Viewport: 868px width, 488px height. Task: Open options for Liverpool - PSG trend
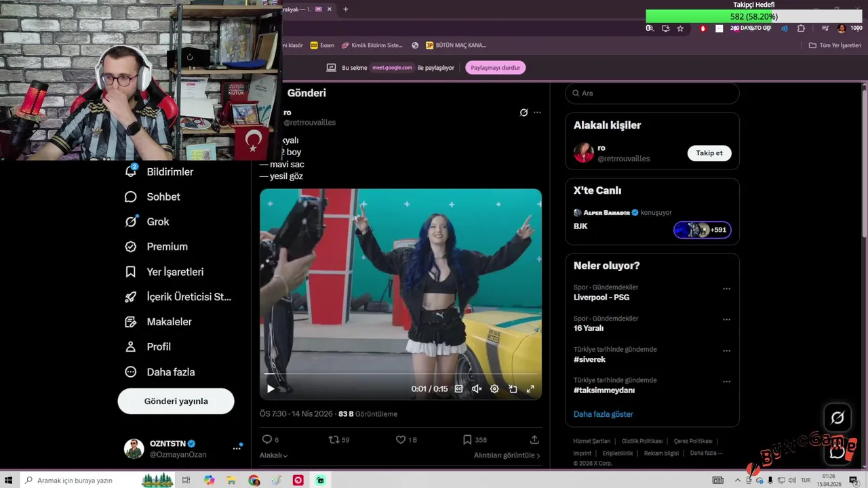pos(726,289)
